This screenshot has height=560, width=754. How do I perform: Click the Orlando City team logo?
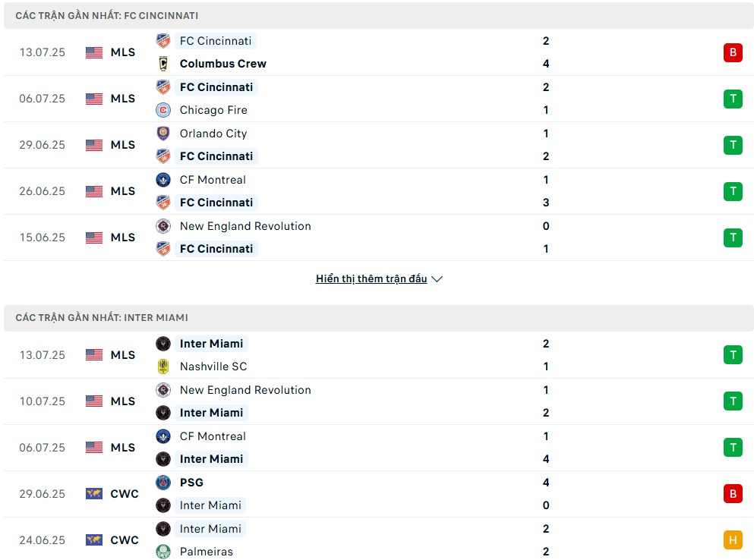point(163,133)
